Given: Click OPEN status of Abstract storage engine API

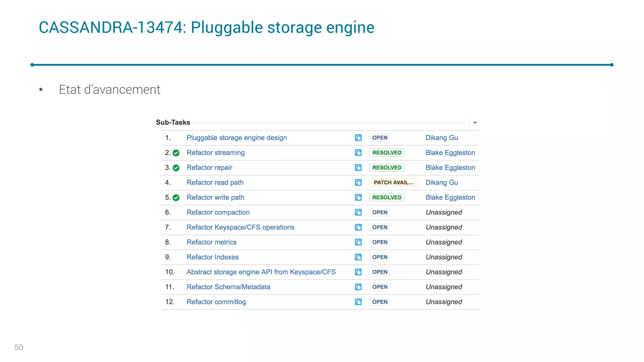Looking at the screenshot, I should 380,272.
